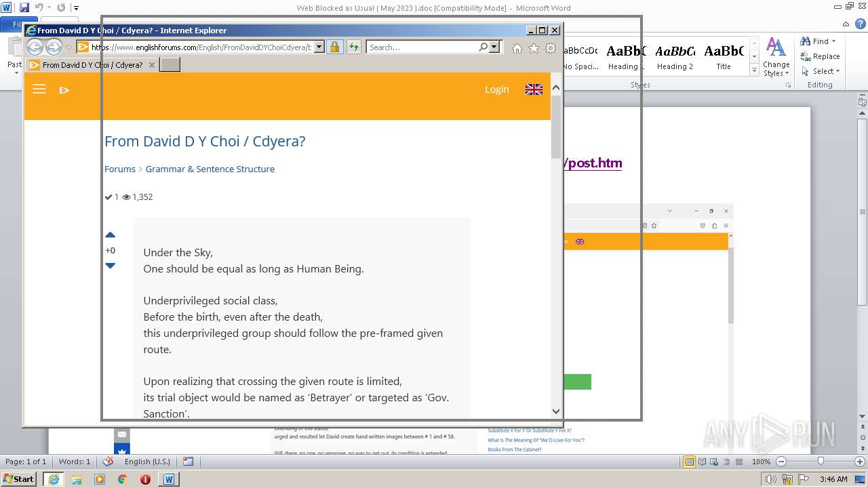Click the 100% zoom level in Word
The width and height of the screenshot is (868, 488).
click(x=761, y=462)
